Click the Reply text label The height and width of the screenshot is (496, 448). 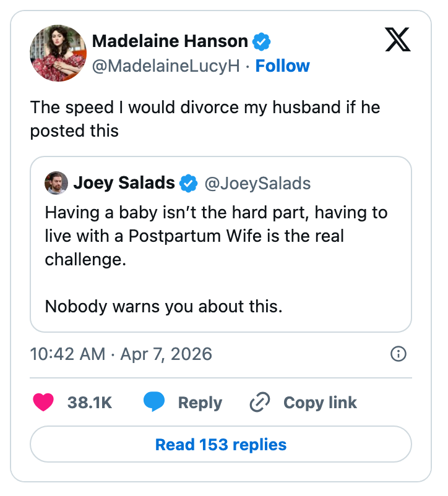tap(200, 403)
